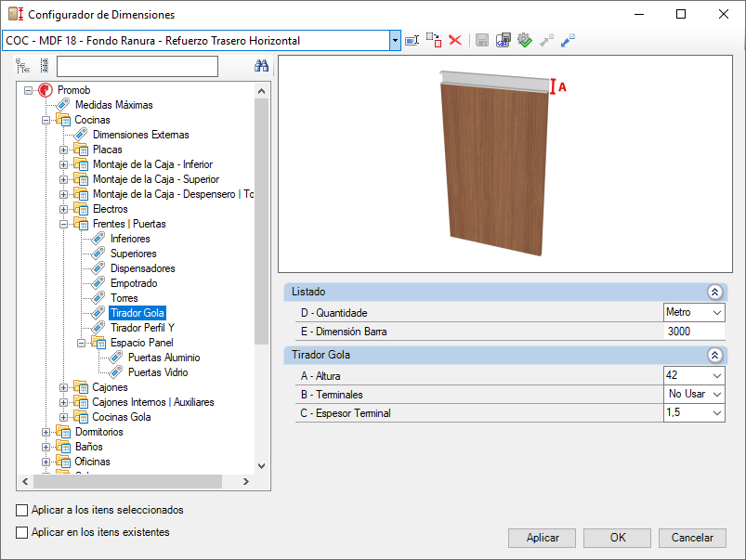Click the tag icon beside Puertas Aluminio

[115, 358]
